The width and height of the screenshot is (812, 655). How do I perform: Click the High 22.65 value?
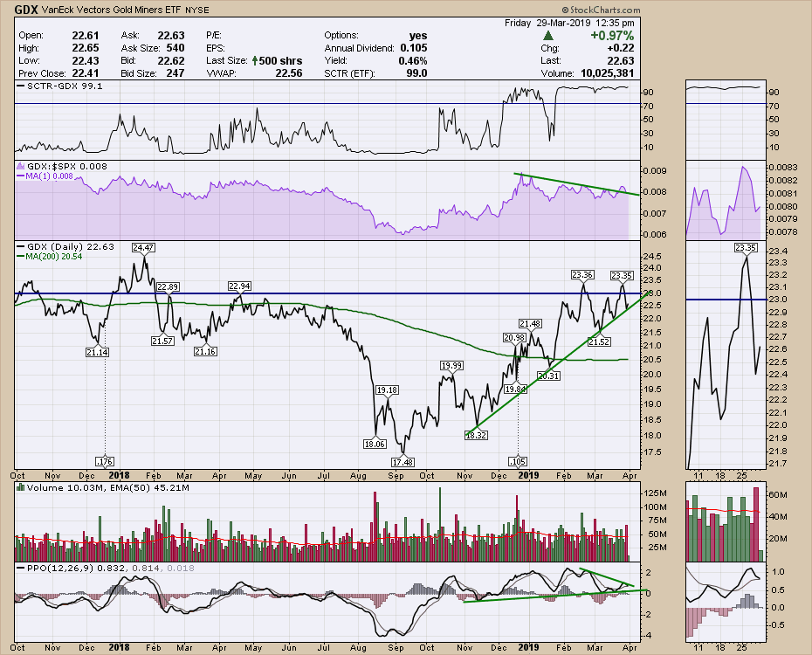[86, 48]
